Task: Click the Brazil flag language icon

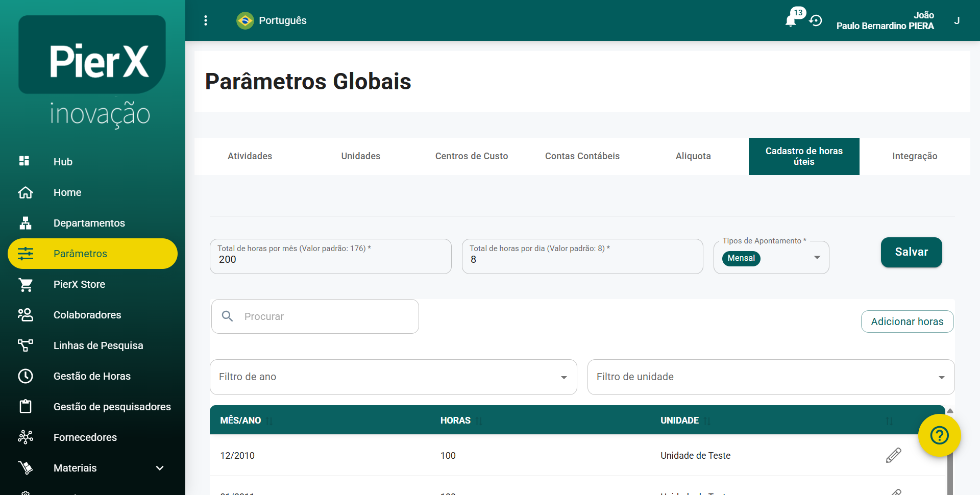Action: tap(245, 20)
